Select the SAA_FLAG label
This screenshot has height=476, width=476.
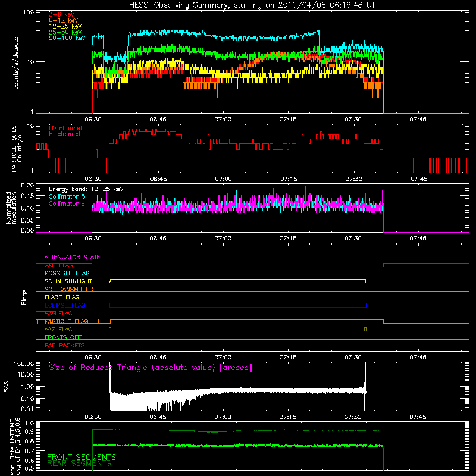pos(58,314)
